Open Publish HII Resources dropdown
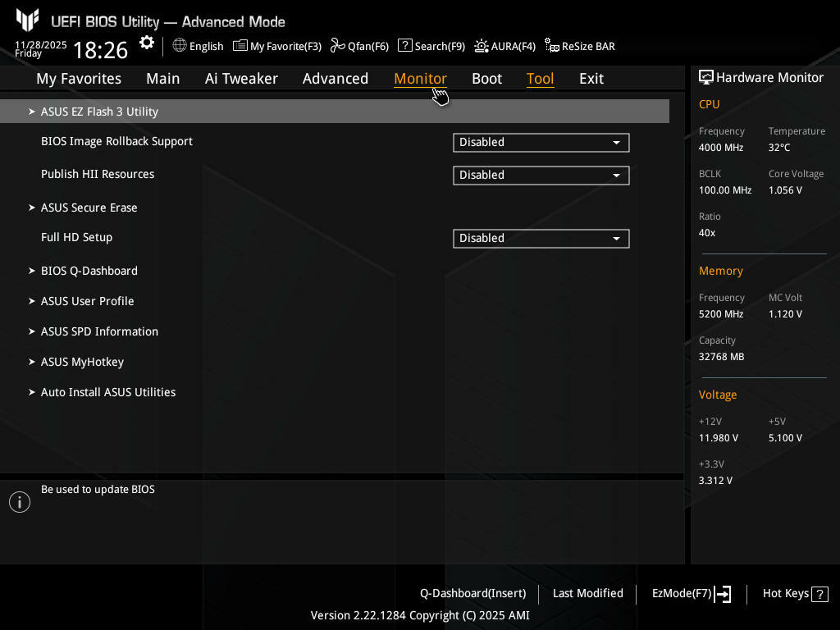The height and width of the screenshot is (630, 840). [541, 176]
